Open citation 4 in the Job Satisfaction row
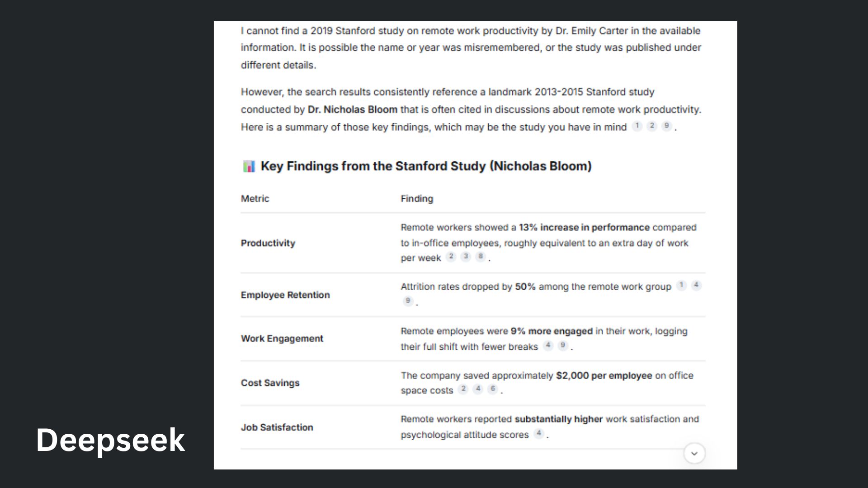Viewport: 868px width, 488px height. [538, 433]
